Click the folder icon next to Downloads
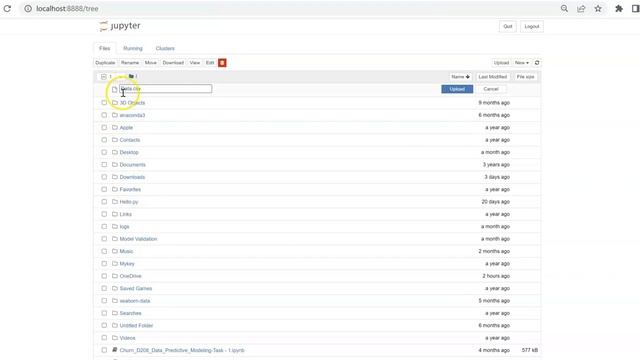 (x=115, y=177)
